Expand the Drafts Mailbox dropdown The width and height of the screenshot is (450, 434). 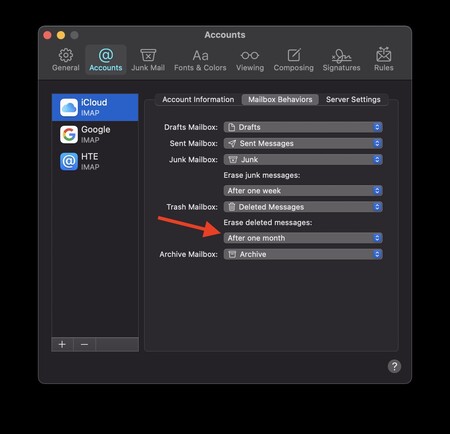click(x=303, y=127)
